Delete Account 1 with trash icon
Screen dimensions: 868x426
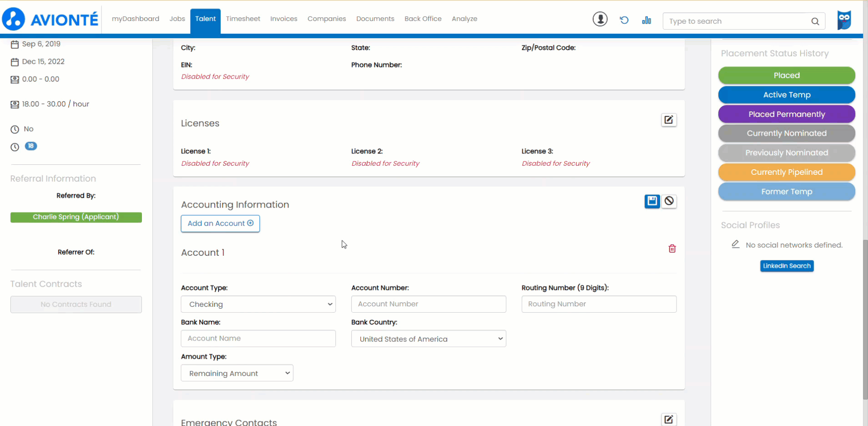point(672,248)
